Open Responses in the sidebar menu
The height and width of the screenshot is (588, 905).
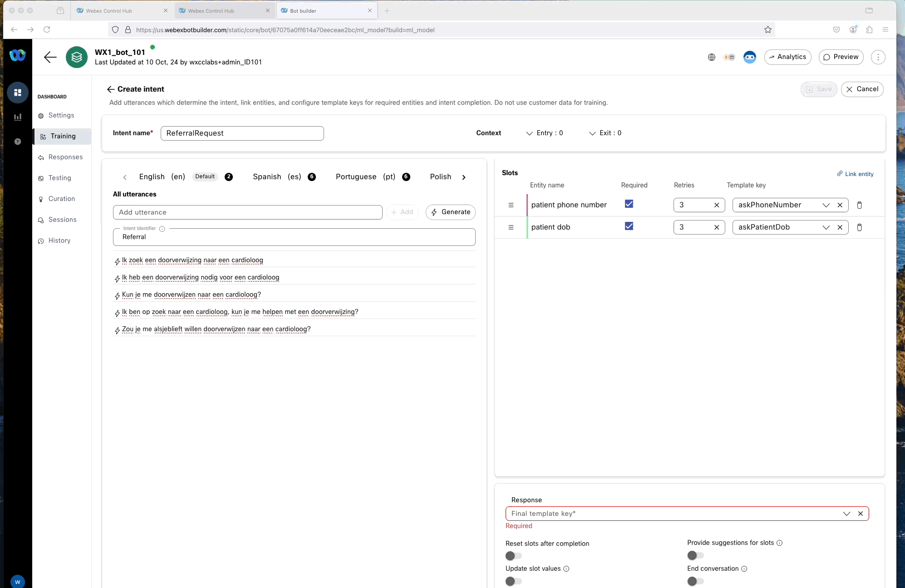65,157
